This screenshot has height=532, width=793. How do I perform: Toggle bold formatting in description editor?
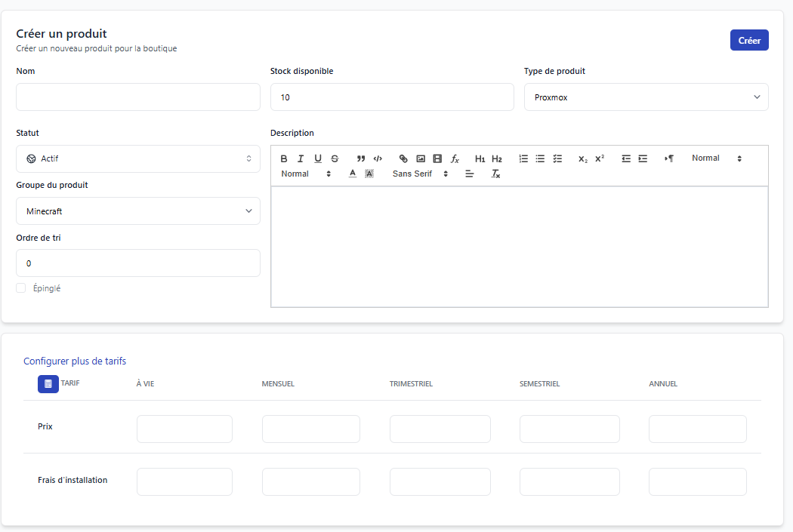coord(284,158)
